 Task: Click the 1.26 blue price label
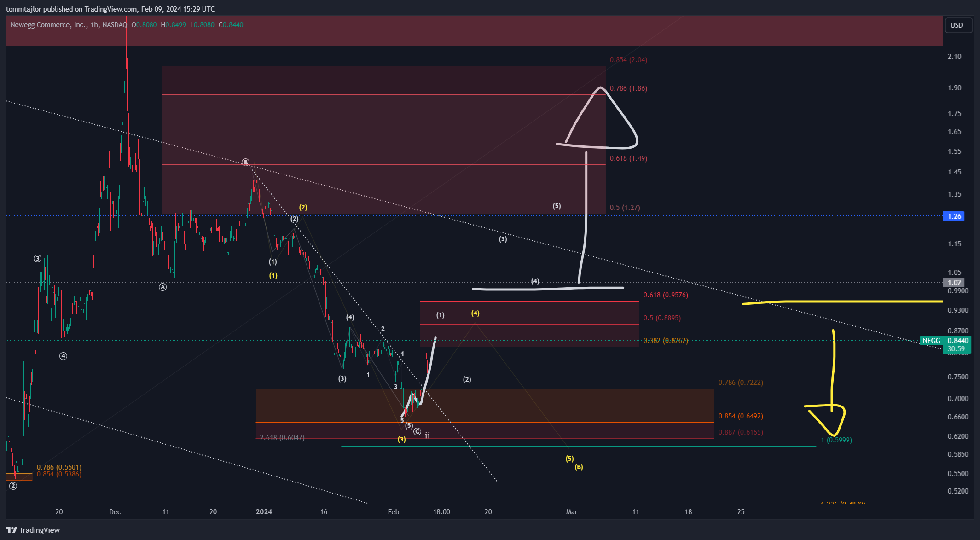pos(954,216)
